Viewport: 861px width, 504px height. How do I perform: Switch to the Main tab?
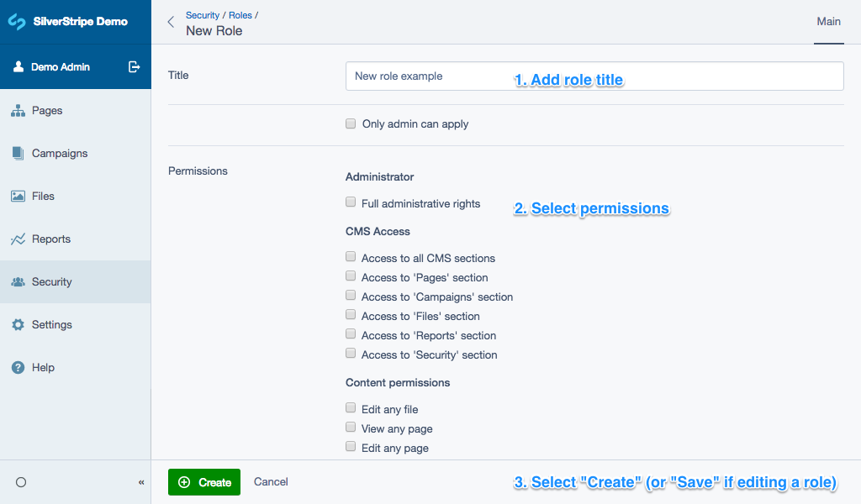point(828,22)
